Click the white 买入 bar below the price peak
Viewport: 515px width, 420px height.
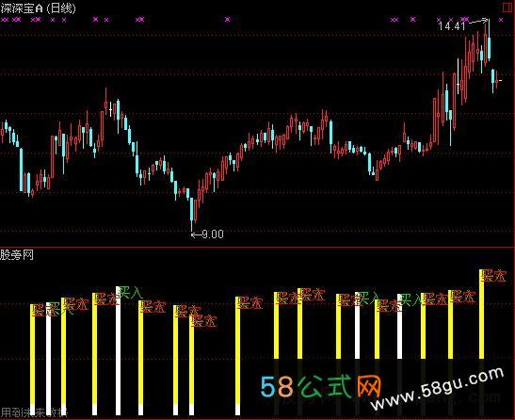click(x=119, y=350)
